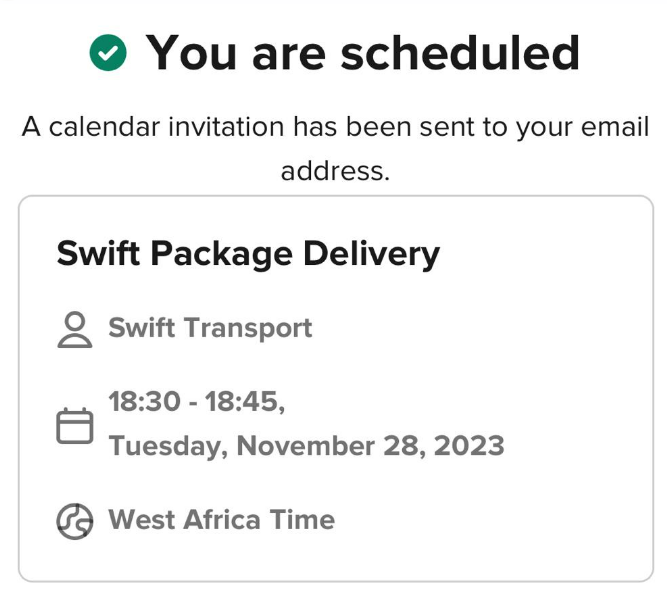
Task: Click the Swift Transport host name
Action: click(210, 329)
